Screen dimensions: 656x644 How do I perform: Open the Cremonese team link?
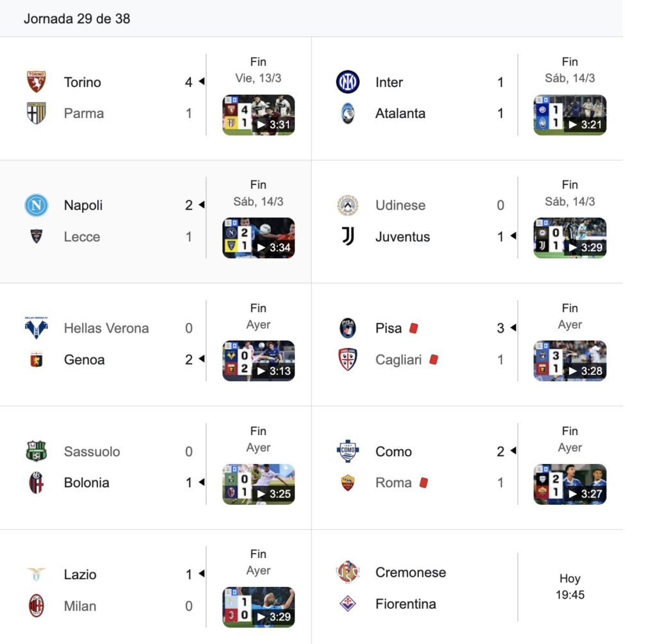(410, 572)
